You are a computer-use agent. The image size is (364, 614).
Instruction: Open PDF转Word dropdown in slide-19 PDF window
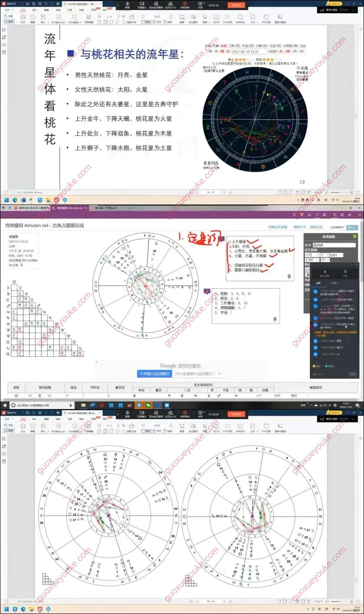58,19
